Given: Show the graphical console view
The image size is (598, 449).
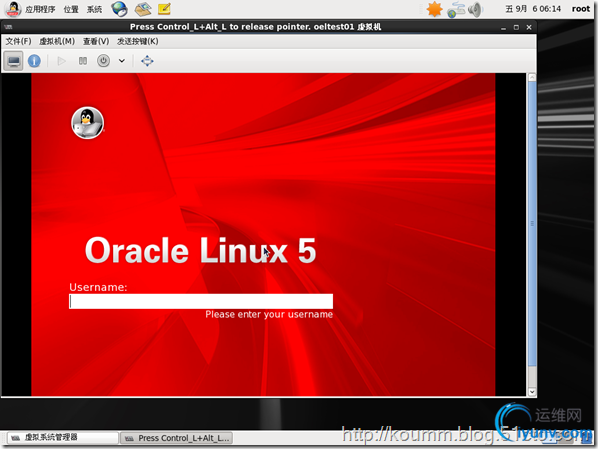Looking at the screenshot, I should pyautogui.click(x=14, y=61).
